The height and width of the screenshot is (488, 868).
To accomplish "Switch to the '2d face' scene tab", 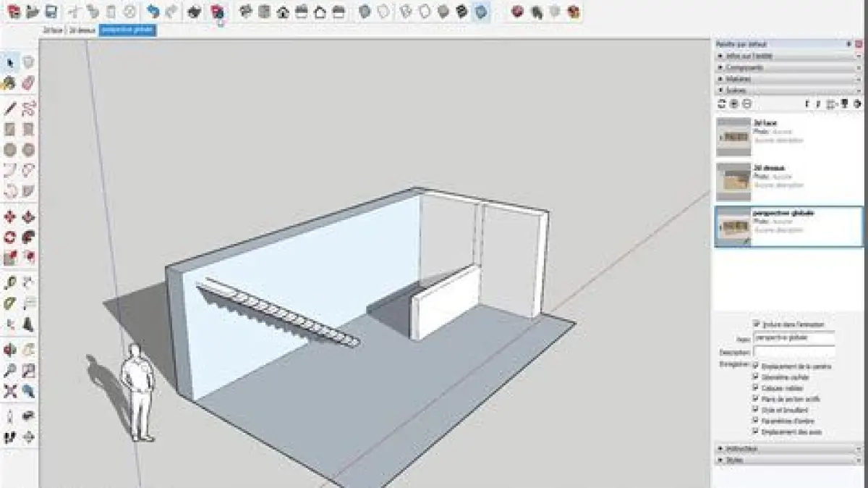I will (x=53, y=30).
